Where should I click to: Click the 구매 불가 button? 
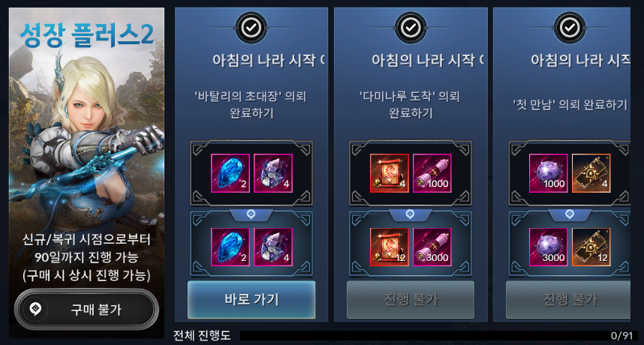click(x=86, y=309)
